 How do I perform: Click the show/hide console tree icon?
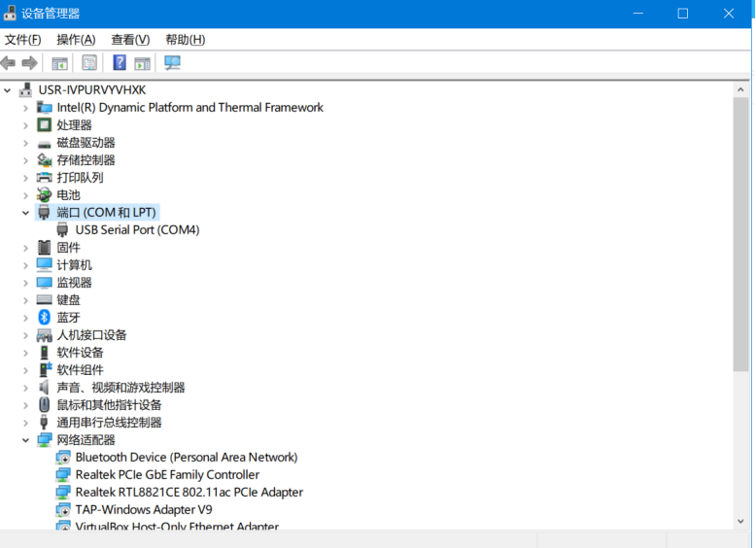(x=59, y=63)
